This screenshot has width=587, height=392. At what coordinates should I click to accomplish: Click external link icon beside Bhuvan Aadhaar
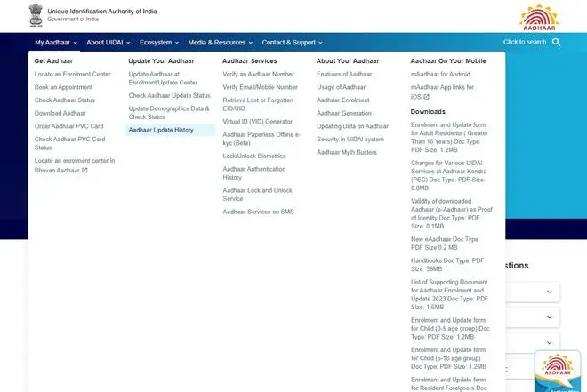tap(85, 170)
